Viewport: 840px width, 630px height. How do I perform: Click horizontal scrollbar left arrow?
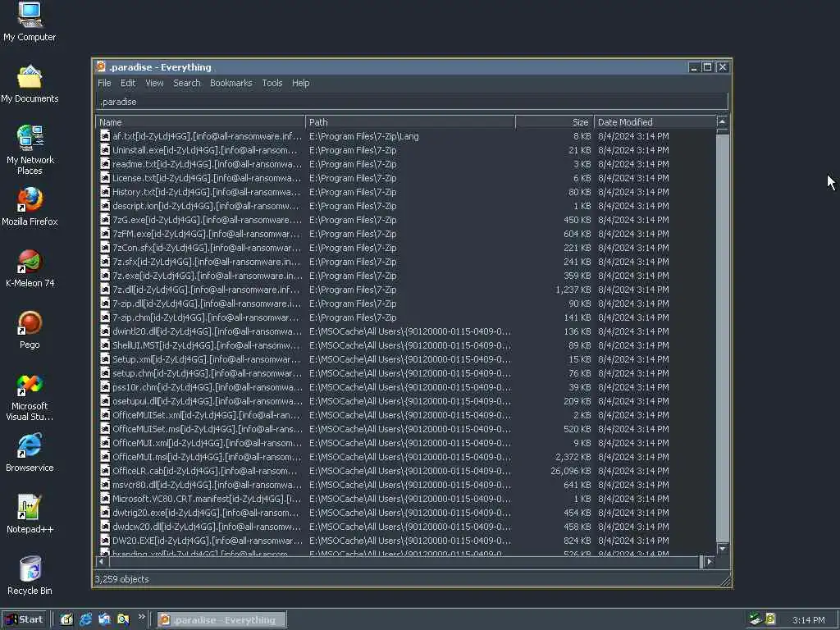(101, 561)
